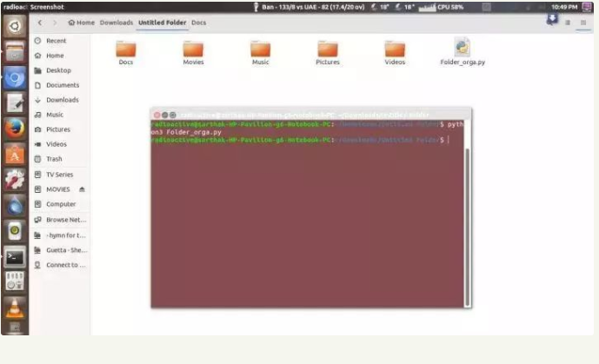Open the Folder_orga.py Python file
The image size is (599, 364).
pyautogui.click(x=463, y=51)
